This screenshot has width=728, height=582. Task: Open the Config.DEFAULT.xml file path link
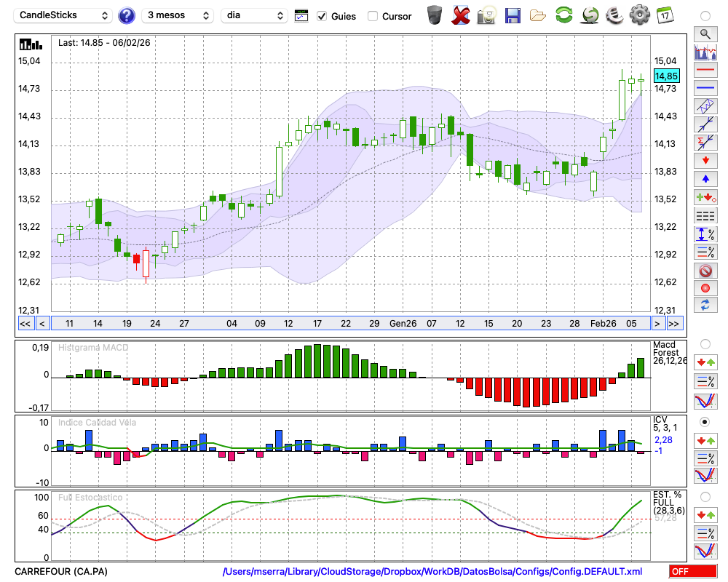click(432, 572)
